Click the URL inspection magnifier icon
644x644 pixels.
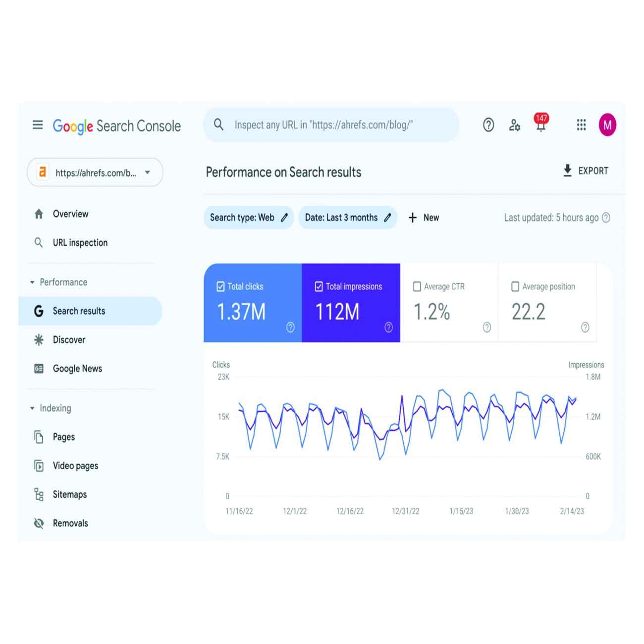coord(38,243)
